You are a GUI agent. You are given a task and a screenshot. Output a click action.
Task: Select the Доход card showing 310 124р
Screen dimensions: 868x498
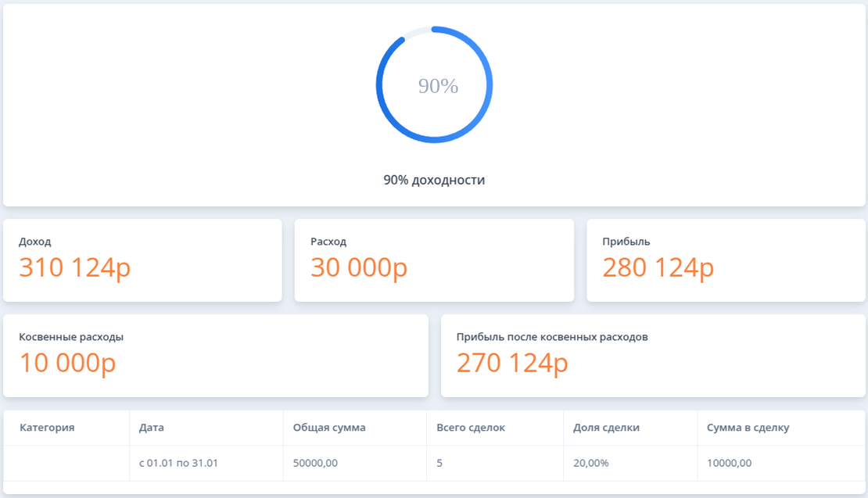tap(142, 260)
